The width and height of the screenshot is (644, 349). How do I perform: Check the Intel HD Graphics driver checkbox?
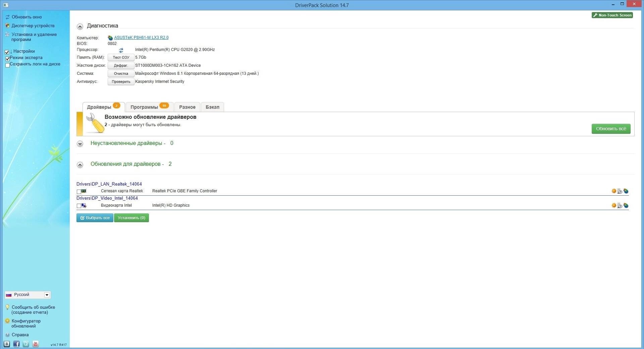click(x=79, y=206)
